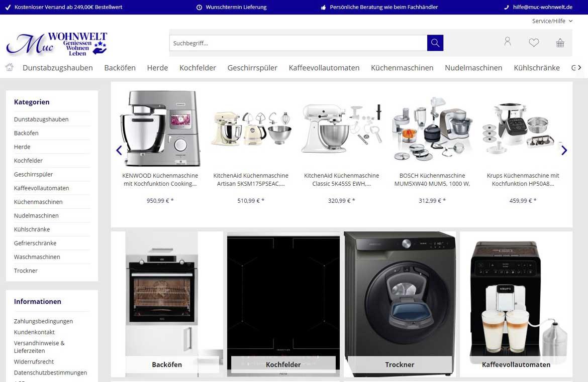Image resolution: width=588 pixels, height=382 pixels.
Task: Open Kaffeevollautomaten in top navigation
Action: point(324,68)
